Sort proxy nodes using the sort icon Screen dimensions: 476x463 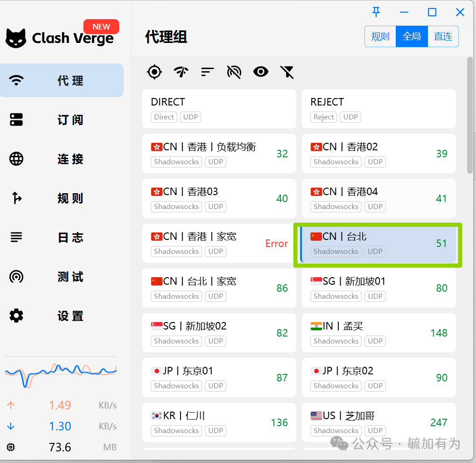point(207,72)
